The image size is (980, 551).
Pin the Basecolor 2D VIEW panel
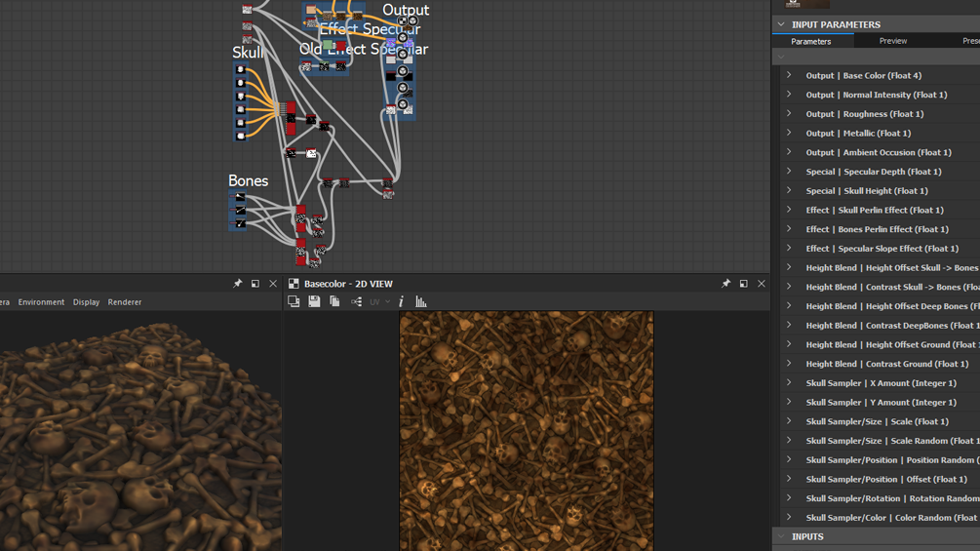(725, 284)
